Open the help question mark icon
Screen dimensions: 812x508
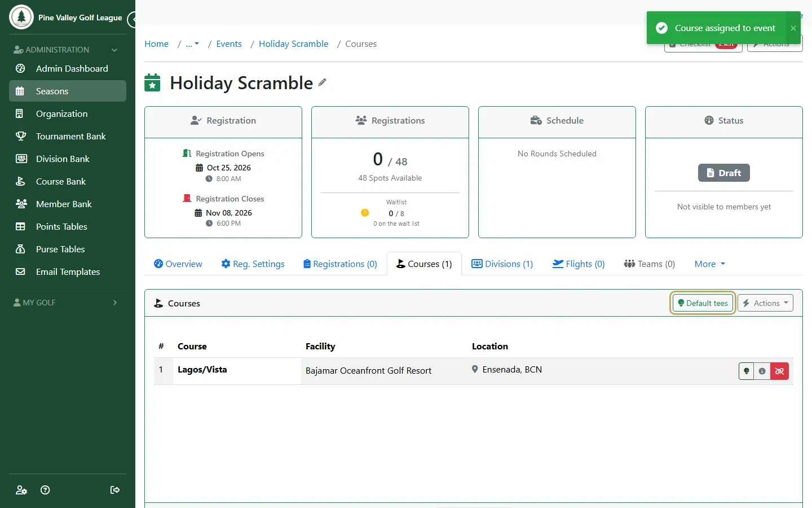pos(46,490)
